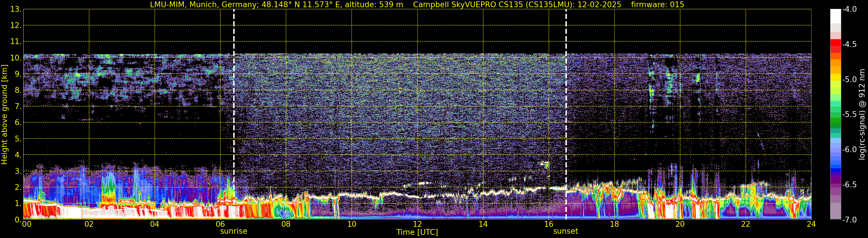Click the height tick label "1."
This screenshot has width=868, height=238.
pos(18,204)
